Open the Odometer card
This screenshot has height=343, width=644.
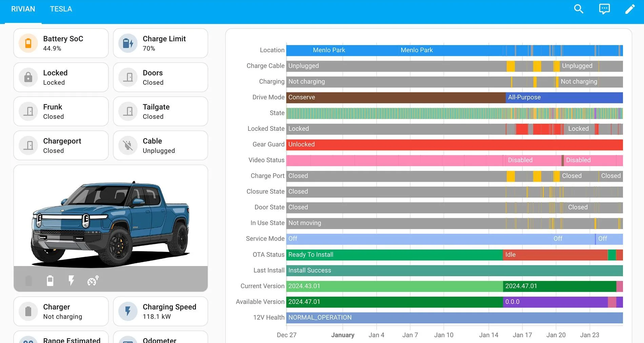pos(161,337)
